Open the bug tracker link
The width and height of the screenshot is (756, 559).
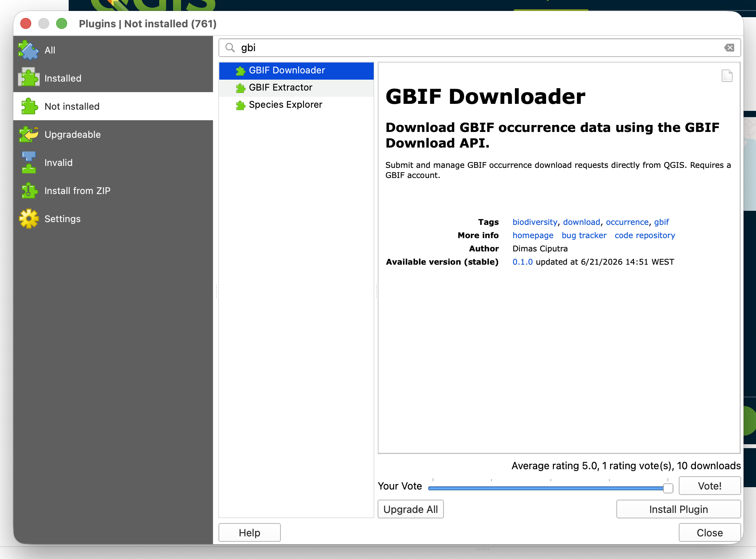[x=584, y=235]
